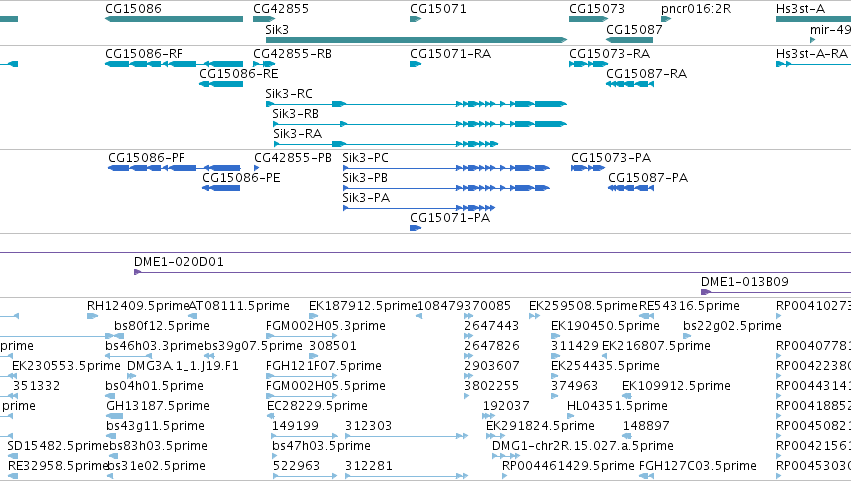Click EST entry 2903607

491,366
